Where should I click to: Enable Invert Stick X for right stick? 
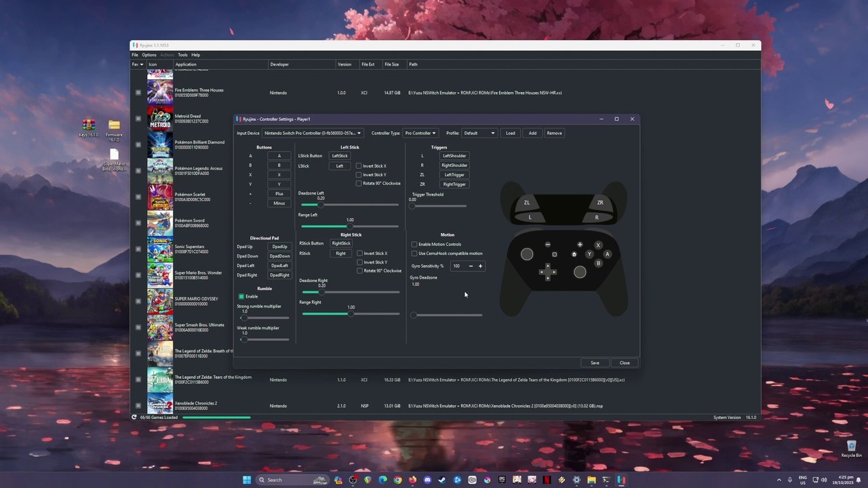coord(360,253)
